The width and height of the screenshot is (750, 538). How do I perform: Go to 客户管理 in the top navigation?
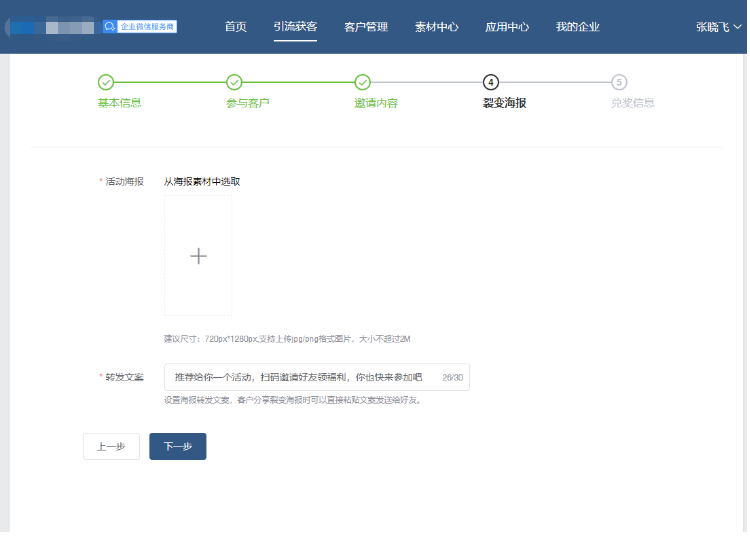point(366,27)
